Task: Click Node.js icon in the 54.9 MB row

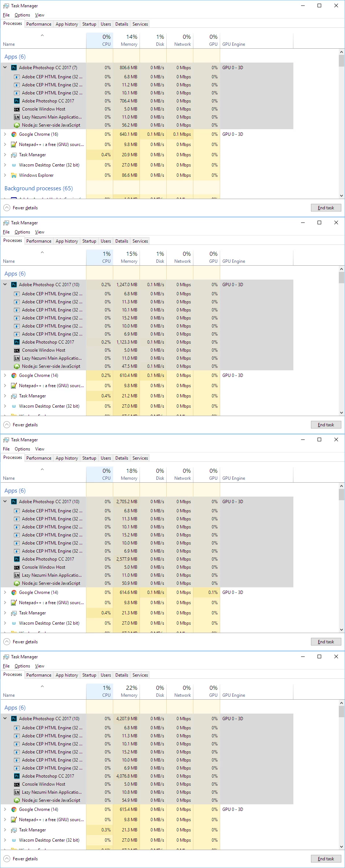Action: (17, 800)
